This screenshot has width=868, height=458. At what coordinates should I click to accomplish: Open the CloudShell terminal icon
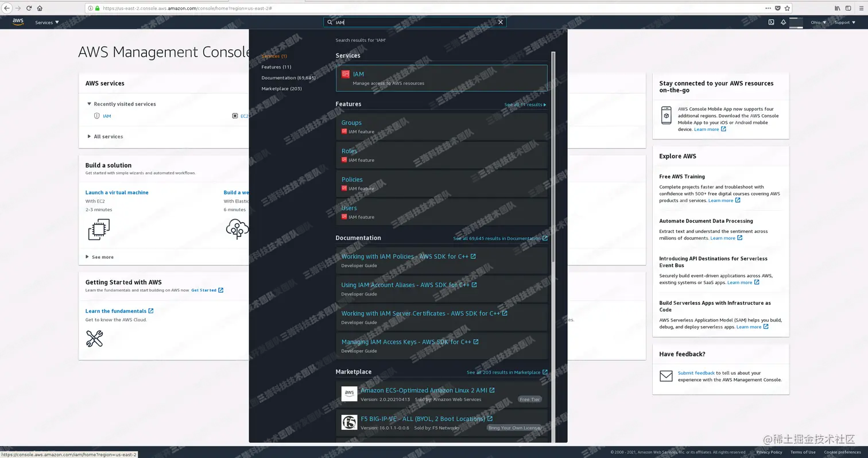[771, 22]
